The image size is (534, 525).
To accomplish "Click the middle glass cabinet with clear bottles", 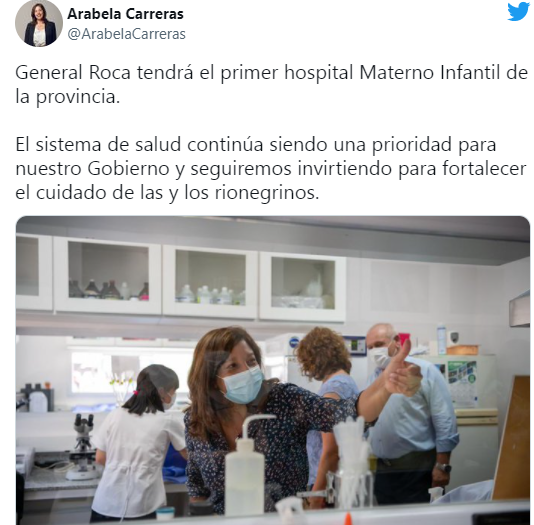I will pyautogui.click(x=210, y=282).
